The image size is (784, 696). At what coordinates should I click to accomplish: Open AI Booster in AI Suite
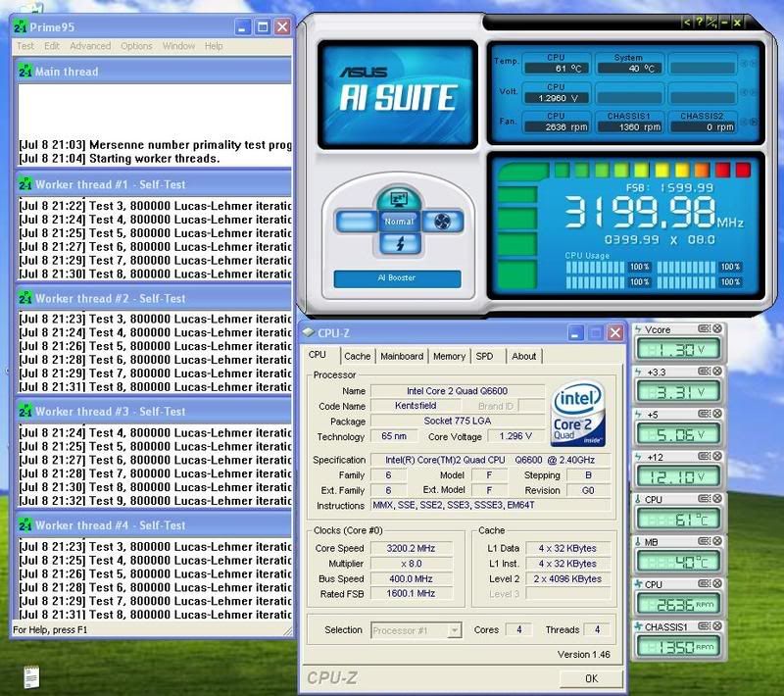tap(397, 278)
